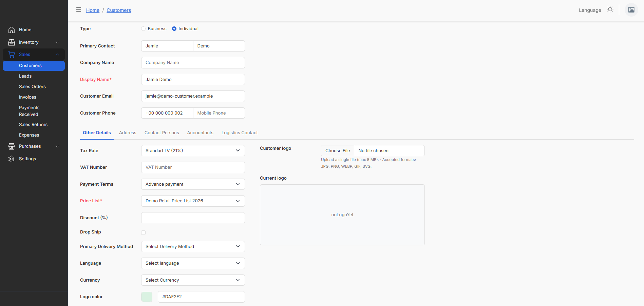Click the Logo color swatch
The image size is (644, 306).
pos(147,297)
